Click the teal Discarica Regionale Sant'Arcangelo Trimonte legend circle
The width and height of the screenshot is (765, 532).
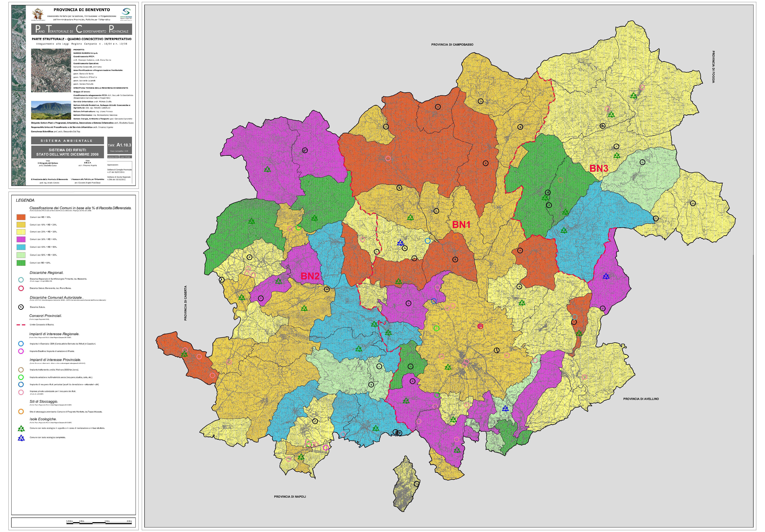[21, 280]
